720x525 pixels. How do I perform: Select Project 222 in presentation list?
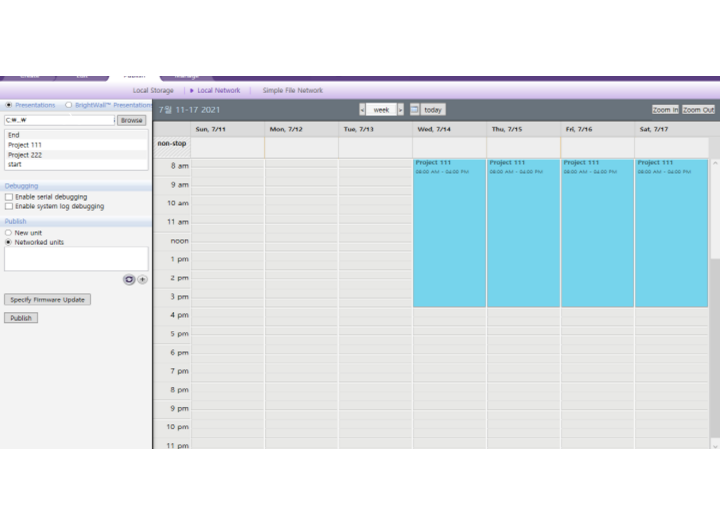[25, 155]
